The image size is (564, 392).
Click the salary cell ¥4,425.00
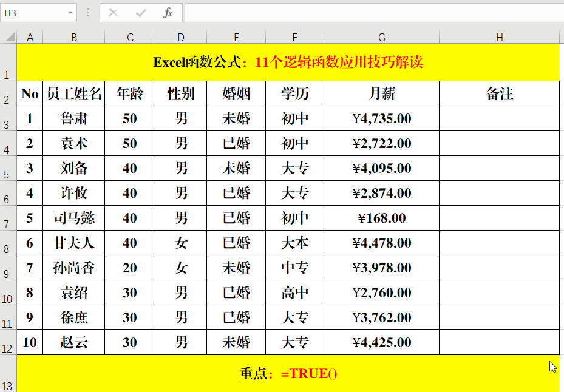tap(382, 342)
